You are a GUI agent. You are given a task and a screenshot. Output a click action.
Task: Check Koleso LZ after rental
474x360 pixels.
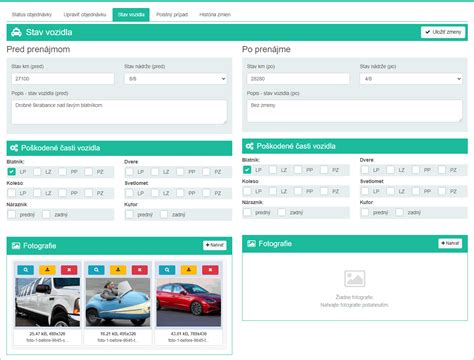point(273,191)
